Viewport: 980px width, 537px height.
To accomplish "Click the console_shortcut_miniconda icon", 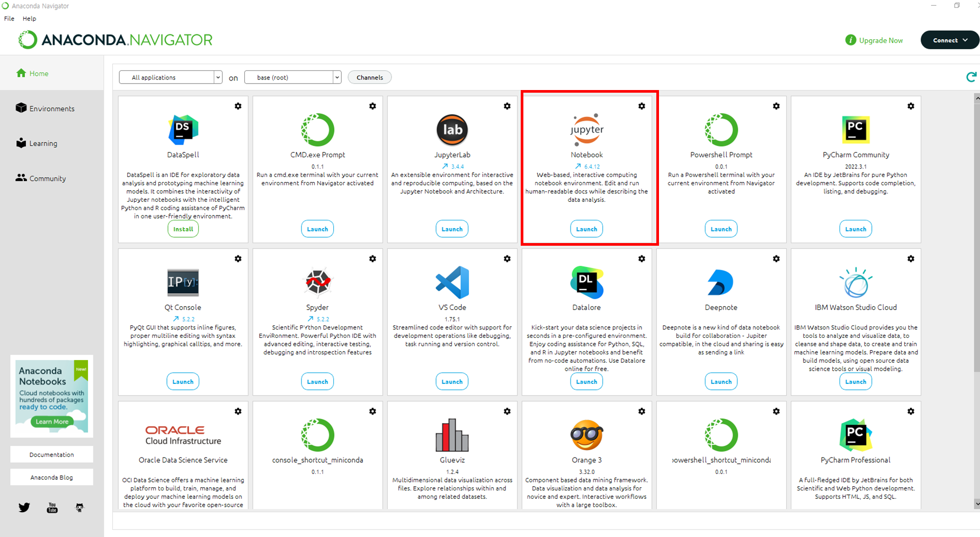I will click(x=317, y=435).
